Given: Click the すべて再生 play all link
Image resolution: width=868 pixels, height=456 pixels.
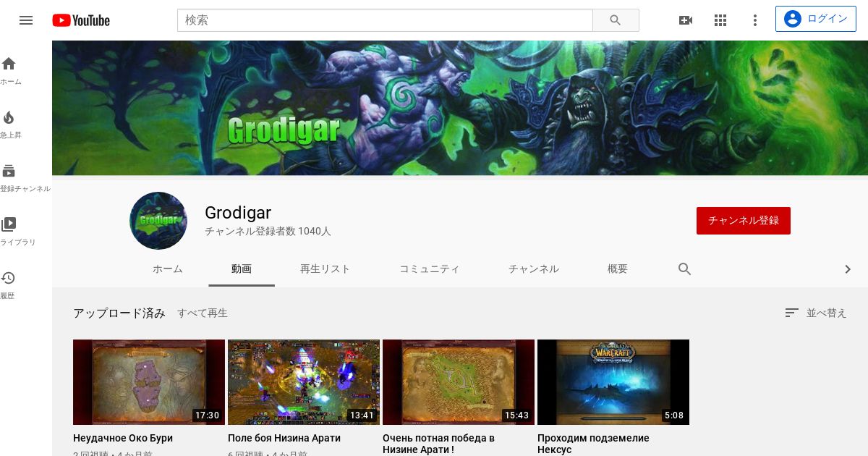Looking at the screenshot, I should click(203, 313).
